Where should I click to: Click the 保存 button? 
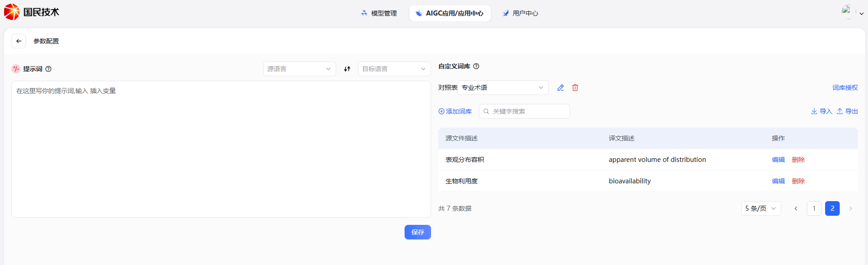pos(418,232)
